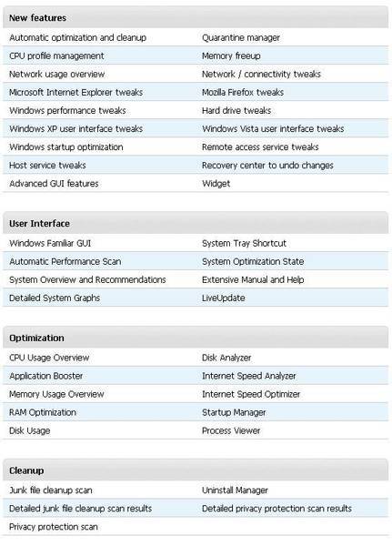This screenshot has height=546, width=392.
Task: Select Application Booster entry
Action: point(46,376)
